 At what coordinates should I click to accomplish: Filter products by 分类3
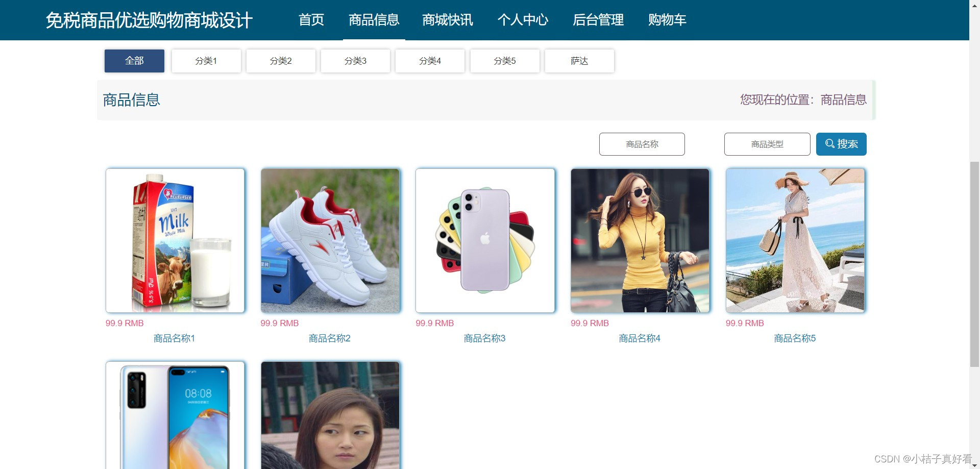pyautogui.click(x=355, y=61)
